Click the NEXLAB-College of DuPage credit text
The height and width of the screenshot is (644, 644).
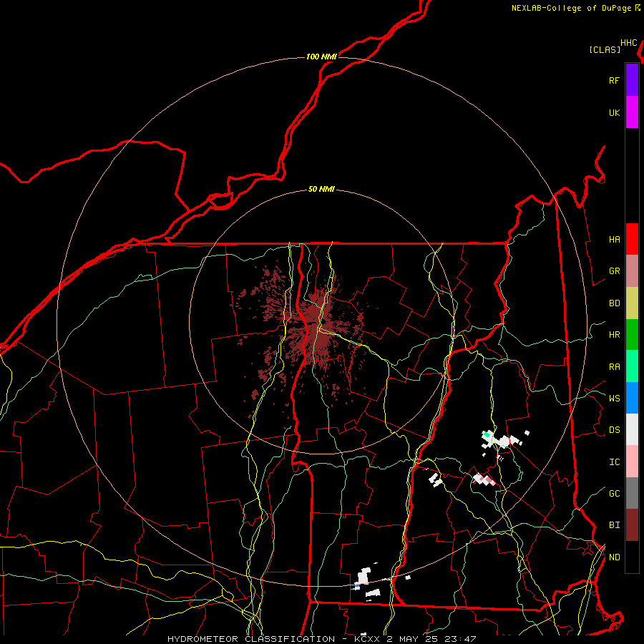pos(571,8)
